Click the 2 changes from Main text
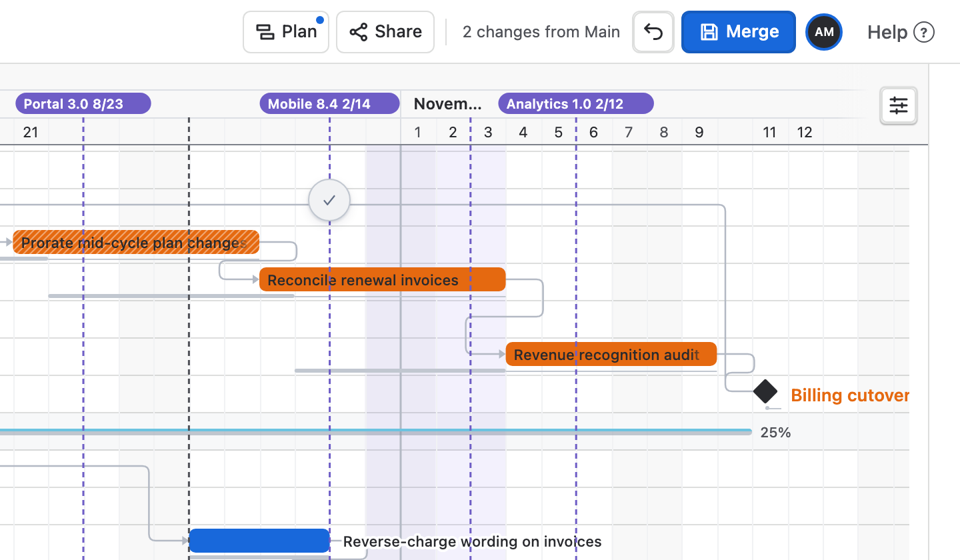The image size is (960, 560). [x=541, y=32]
